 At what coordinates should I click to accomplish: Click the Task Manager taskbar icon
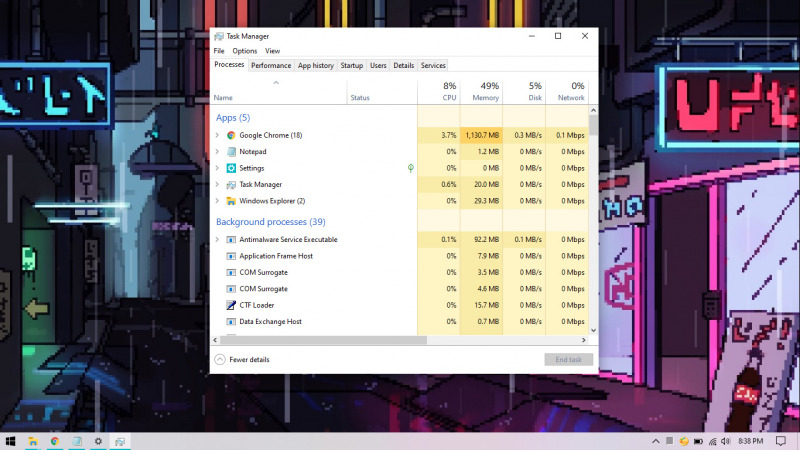pyautogui.click(x=120, y=441)
